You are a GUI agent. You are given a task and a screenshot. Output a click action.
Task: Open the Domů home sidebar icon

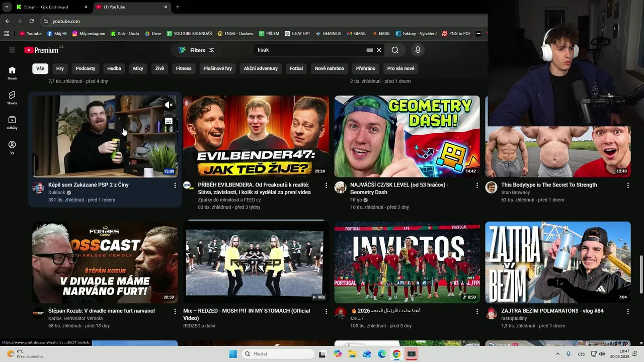pos(12,73)
